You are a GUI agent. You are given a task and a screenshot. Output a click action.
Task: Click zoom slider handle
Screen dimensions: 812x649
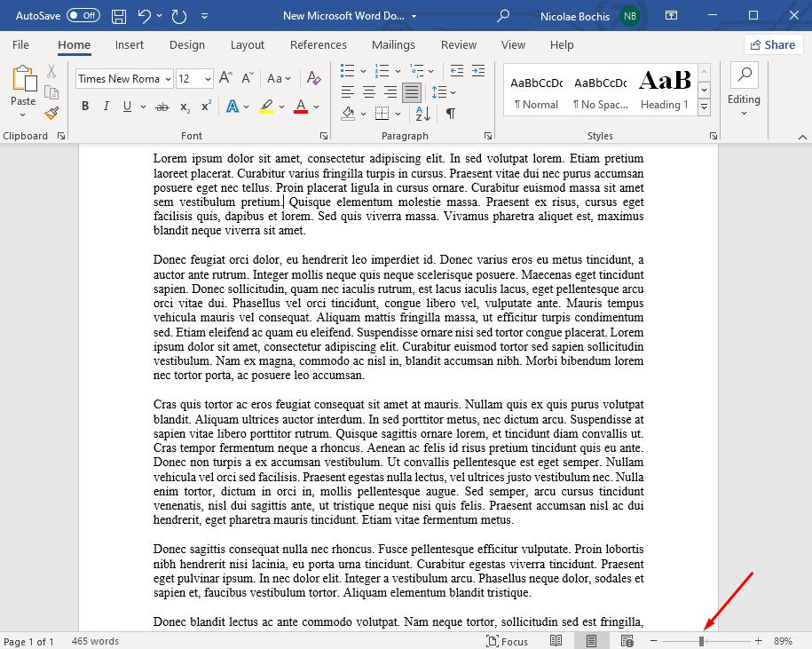(x=701, y=641)
